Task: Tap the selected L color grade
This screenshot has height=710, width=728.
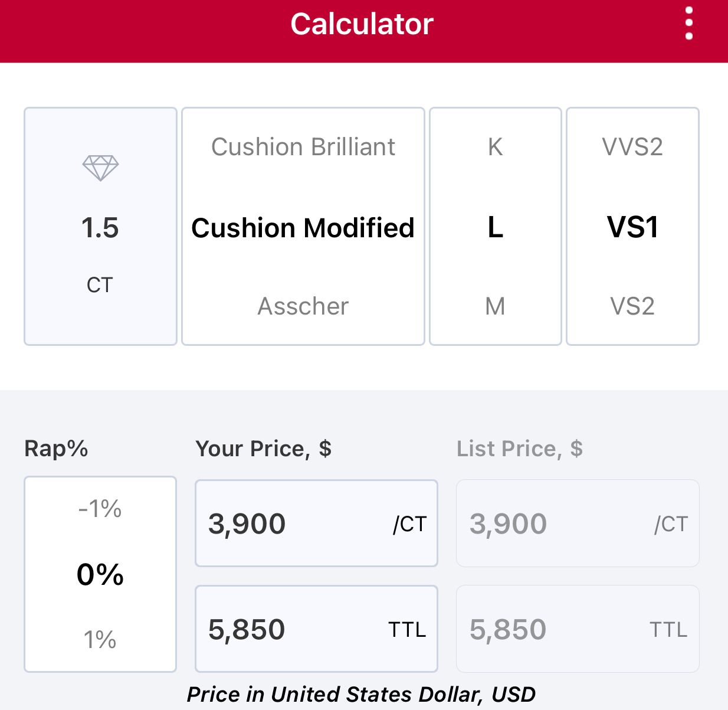Action: (x=496, y=228)
